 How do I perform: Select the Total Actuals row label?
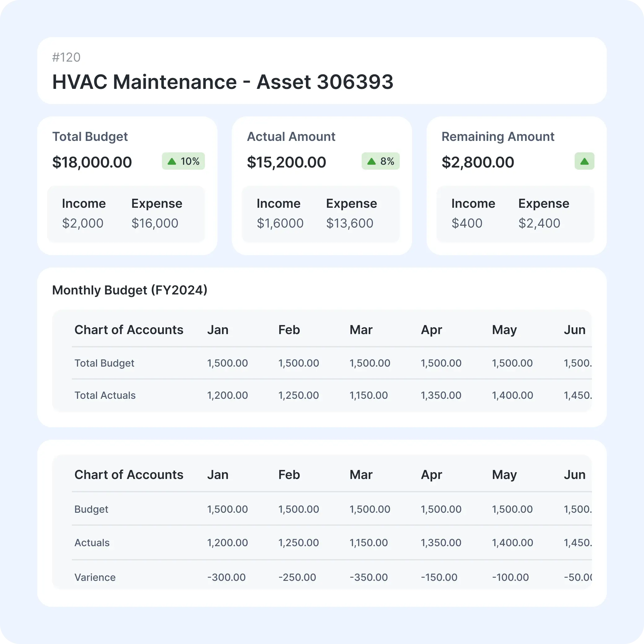105,395
